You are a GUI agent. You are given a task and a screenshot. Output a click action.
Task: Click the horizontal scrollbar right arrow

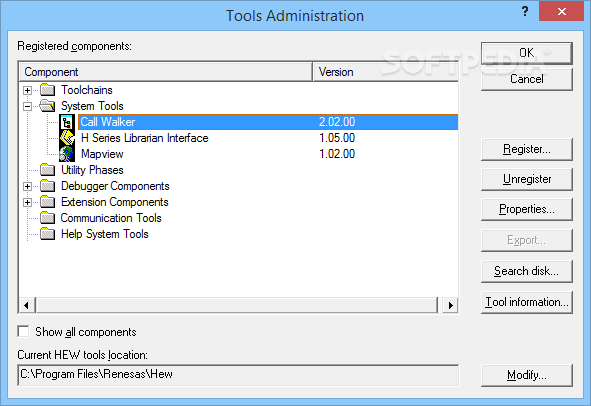tap(450, 305)
